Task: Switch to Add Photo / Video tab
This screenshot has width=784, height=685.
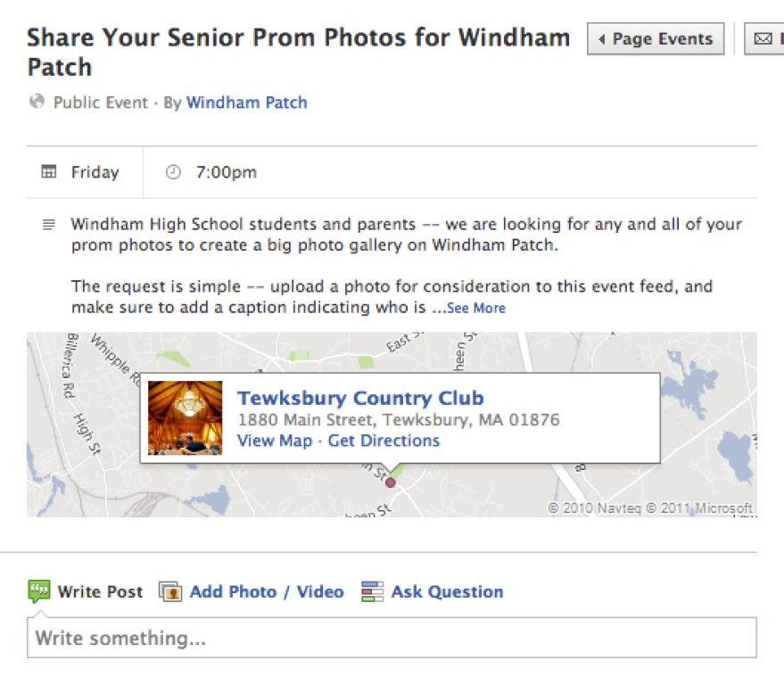Action: click(266, 591)
